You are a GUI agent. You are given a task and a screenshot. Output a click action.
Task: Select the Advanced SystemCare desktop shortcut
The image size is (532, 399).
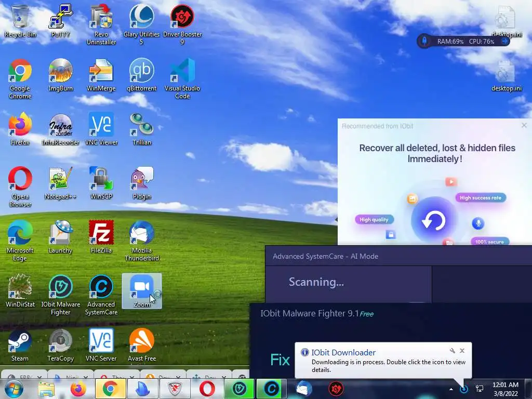[x=101, y=295]
